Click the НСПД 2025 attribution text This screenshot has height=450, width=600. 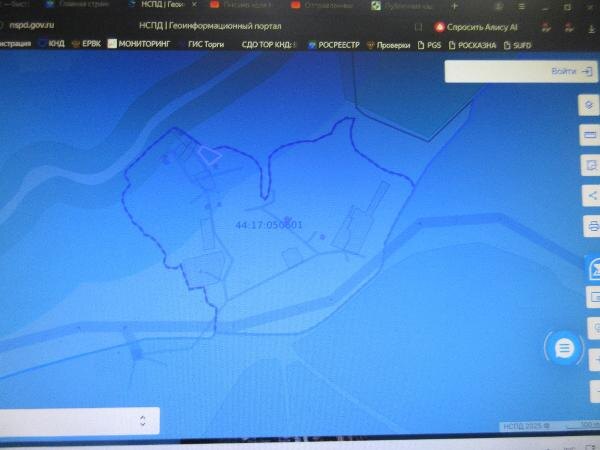(525, 426)
